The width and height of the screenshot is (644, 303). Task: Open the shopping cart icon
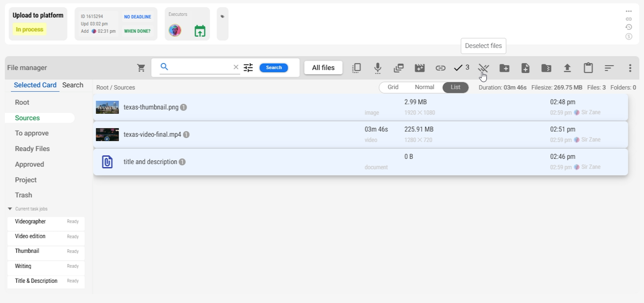point(141,68)
